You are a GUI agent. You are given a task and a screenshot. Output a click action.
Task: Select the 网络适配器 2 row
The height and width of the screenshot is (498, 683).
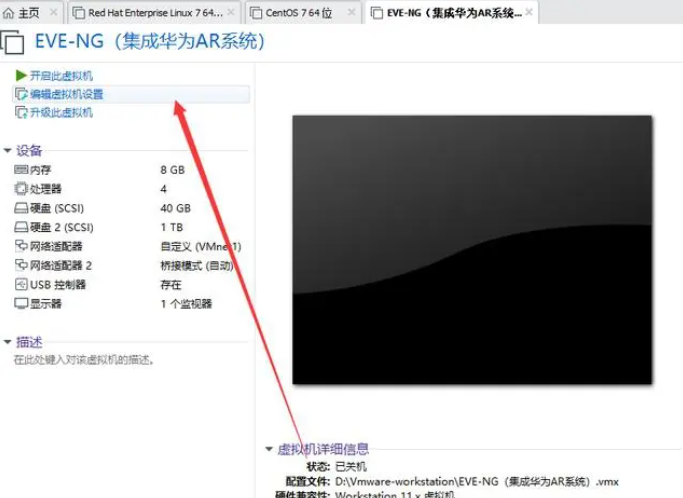[x=131, y=265]
